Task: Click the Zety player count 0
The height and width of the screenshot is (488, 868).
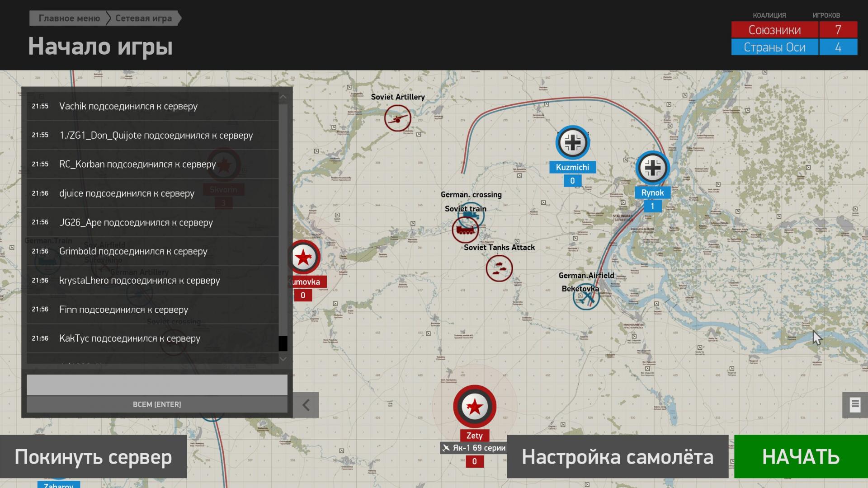Action: 475,461
